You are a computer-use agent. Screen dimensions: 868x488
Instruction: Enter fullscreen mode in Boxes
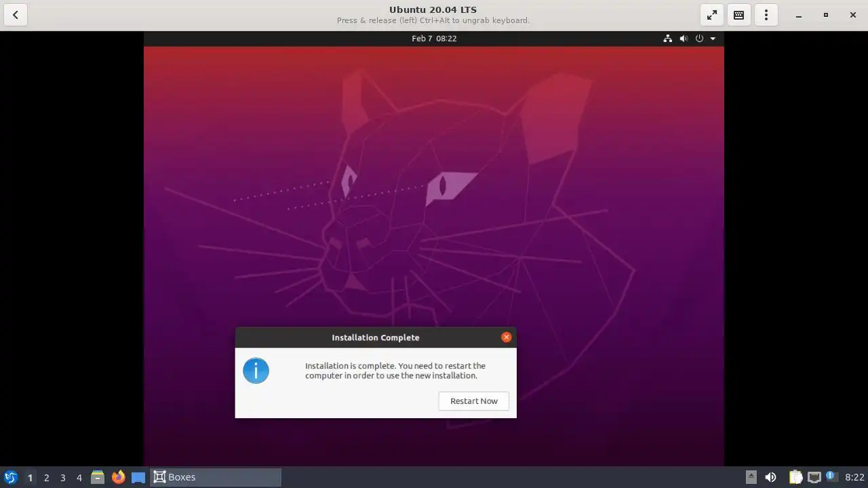pos(712,15)
